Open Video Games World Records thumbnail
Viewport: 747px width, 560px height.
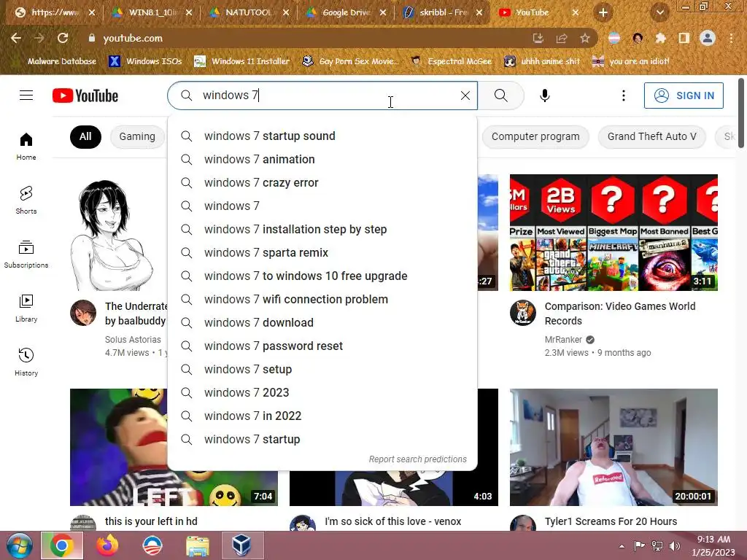614,233
